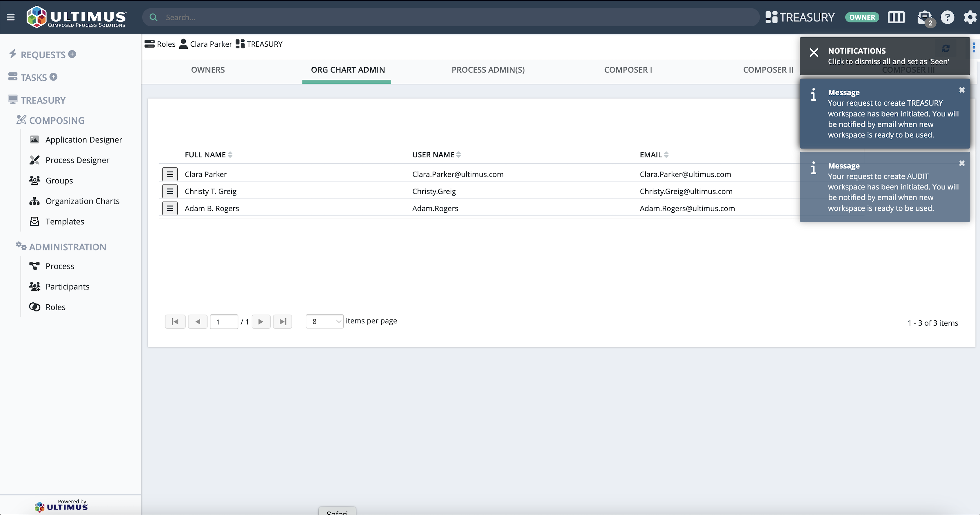The height and width of the screenshot is (515, 980).
Task: Add new request with plus icon
Action: coord(72,54)
